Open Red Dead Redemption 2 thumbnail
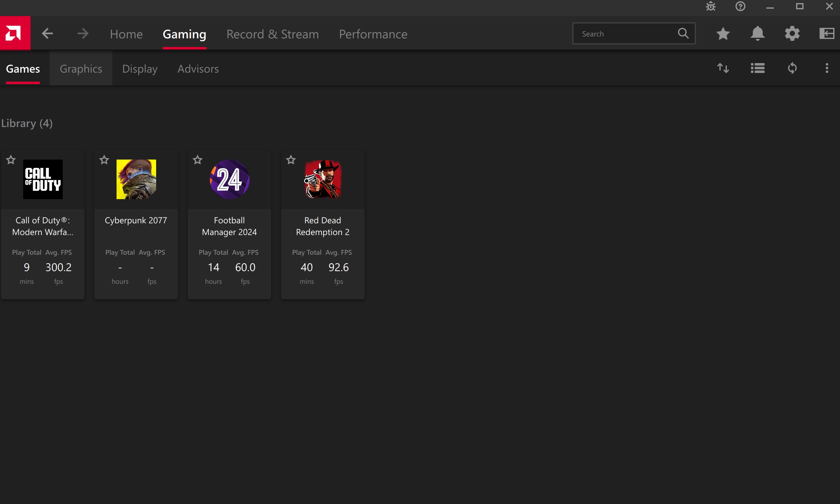The width and height of the screenshot is (840, 504). pyautogui.click(x=323, y=179)
